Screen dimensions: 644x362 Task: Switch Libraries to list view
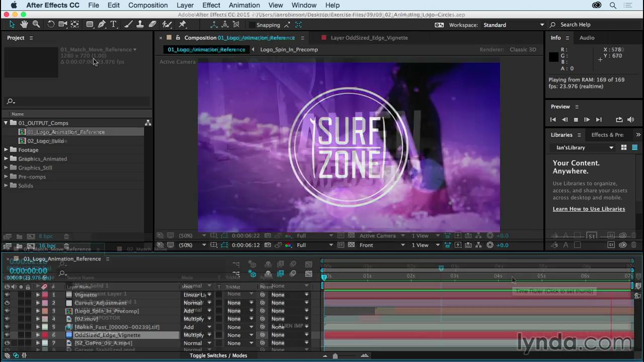pos(634,147)
